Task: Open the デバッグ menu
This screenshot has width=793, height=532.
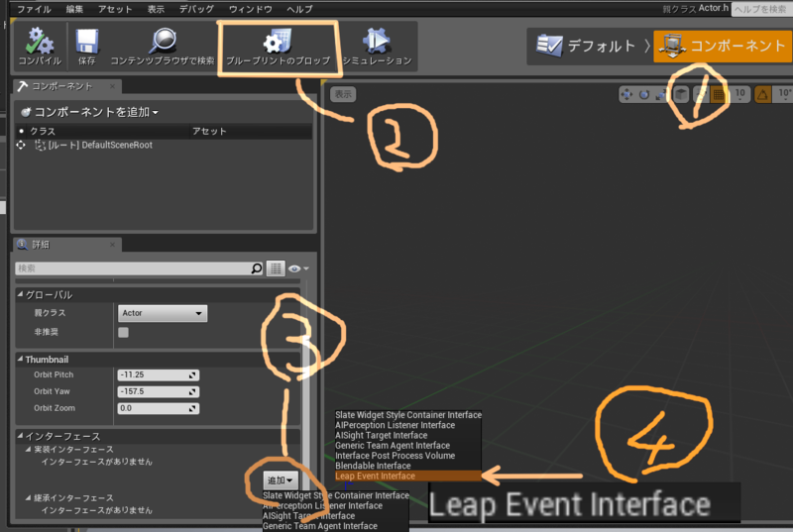Action: (x=196, y=9)
